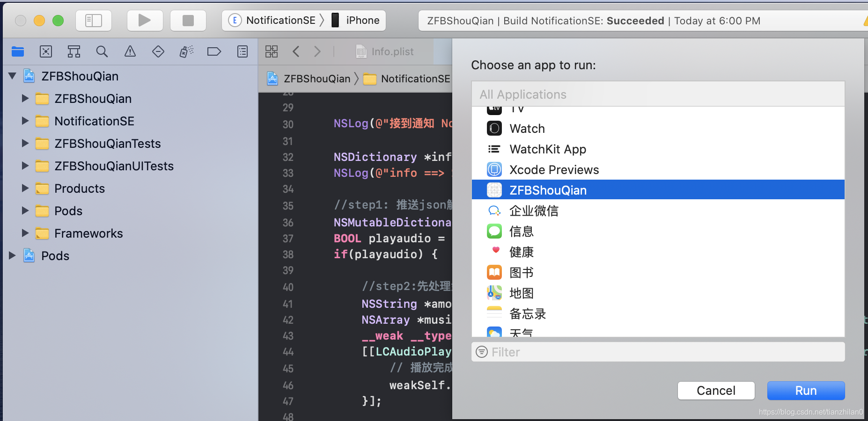
Task: Click ZFBShouQian in the jump bar
Action: click(309, 79)
